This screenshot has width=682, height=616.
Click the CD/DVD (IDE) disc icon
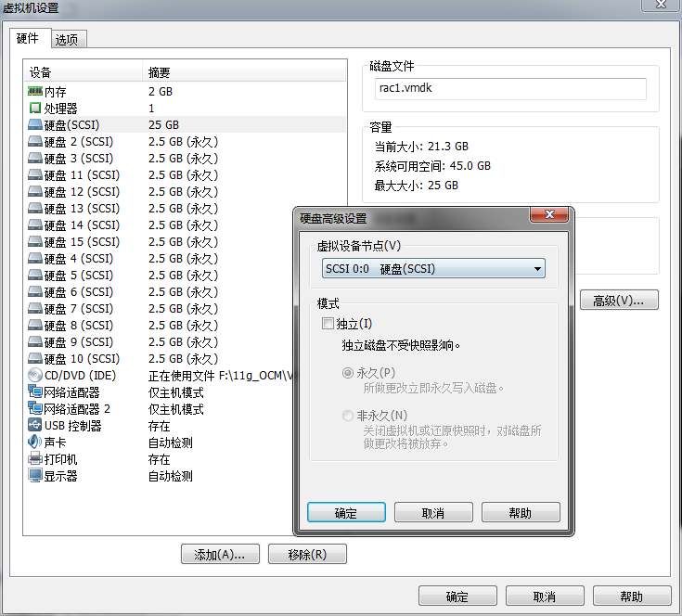click(x=35, y=376)
